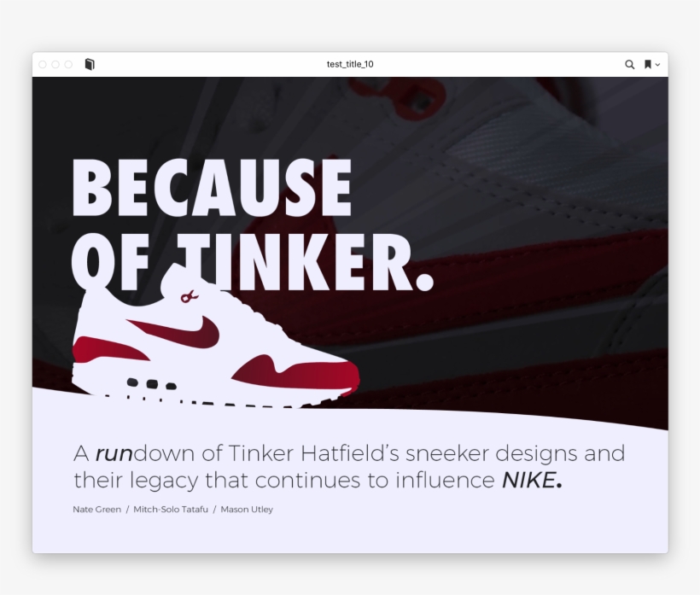Click the italic "run" in the subtitle
The height and width of the screenshot is (595, 700).
point(114,452)
